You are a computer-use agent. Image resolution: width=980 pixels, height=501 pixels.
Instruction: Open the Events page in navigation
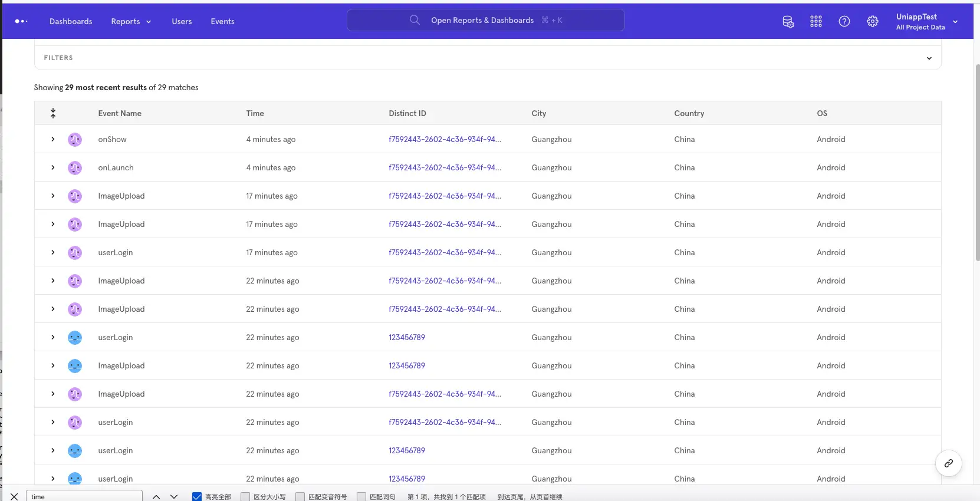click(222, 22)
